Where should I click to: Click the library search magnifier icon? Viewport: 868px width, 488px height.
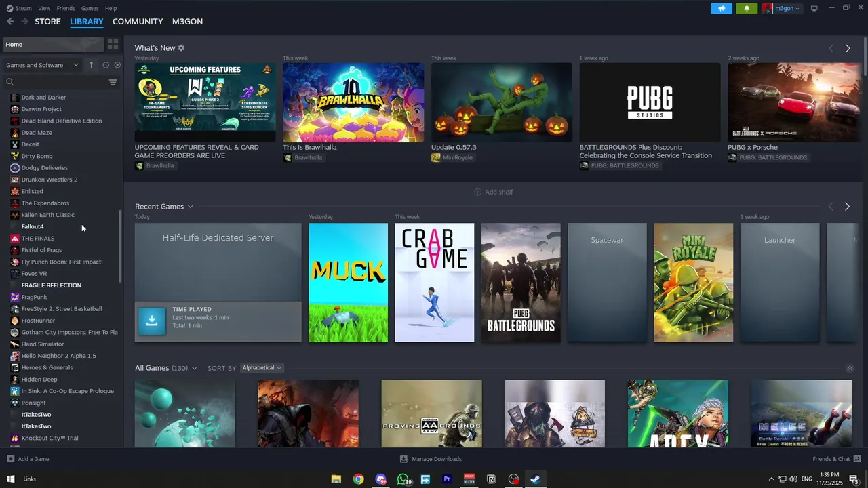coord(10,82)
